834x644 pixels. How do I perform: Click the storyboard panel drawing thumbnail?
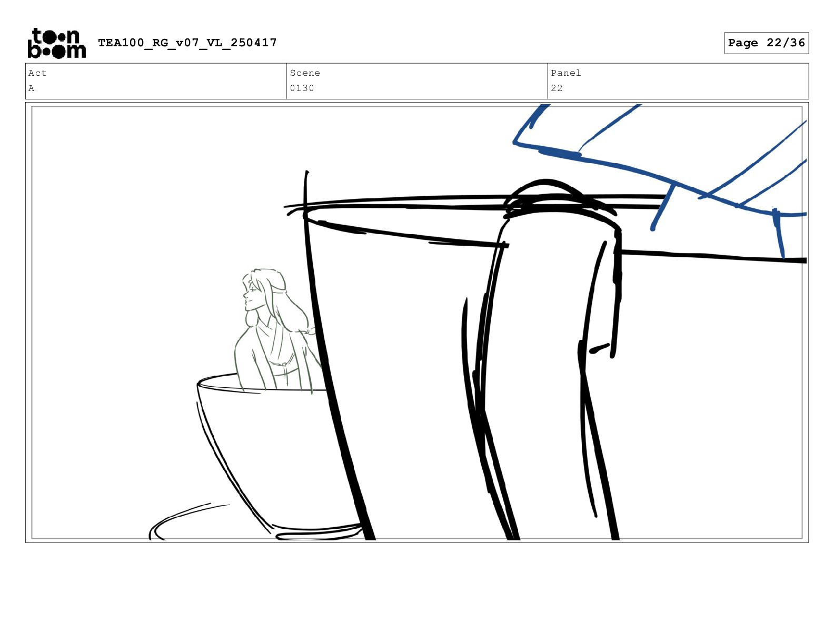tap(417, 323)
